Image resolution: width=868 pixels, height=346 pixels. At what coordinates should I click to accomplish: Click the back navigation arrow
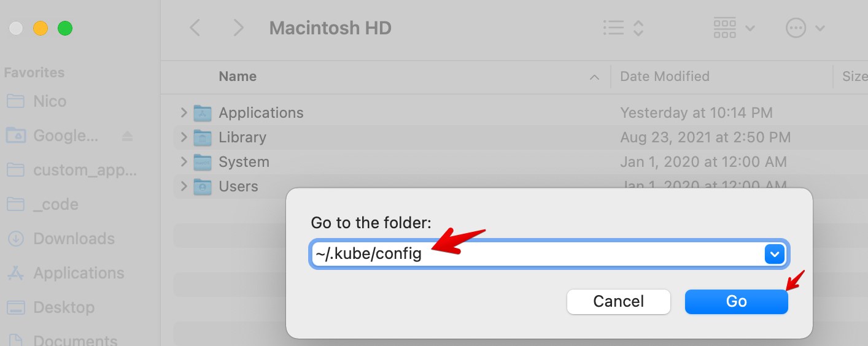point(195,28)
